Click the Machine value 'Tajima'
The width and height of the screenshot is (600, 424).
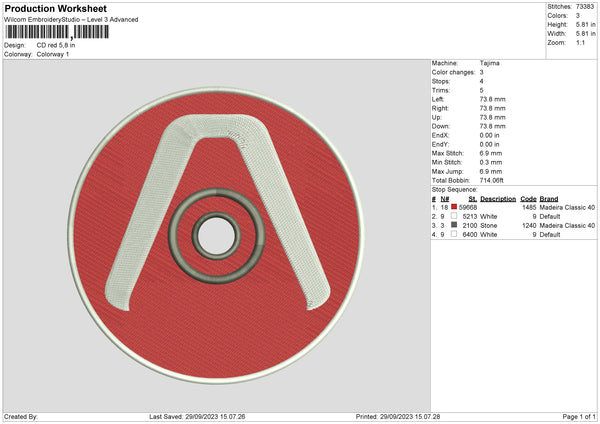[x=489, y=63]
